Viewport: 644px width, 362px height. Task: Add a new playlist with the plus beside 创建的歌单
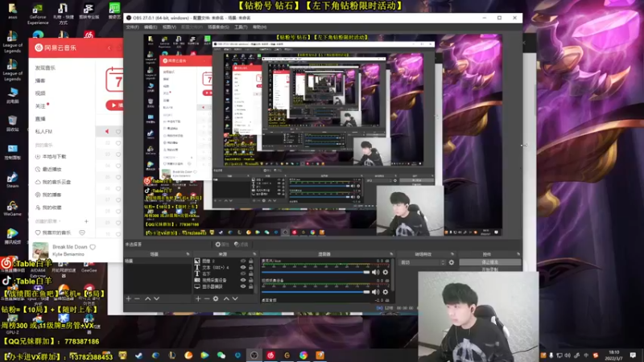(x=86, y=221)
